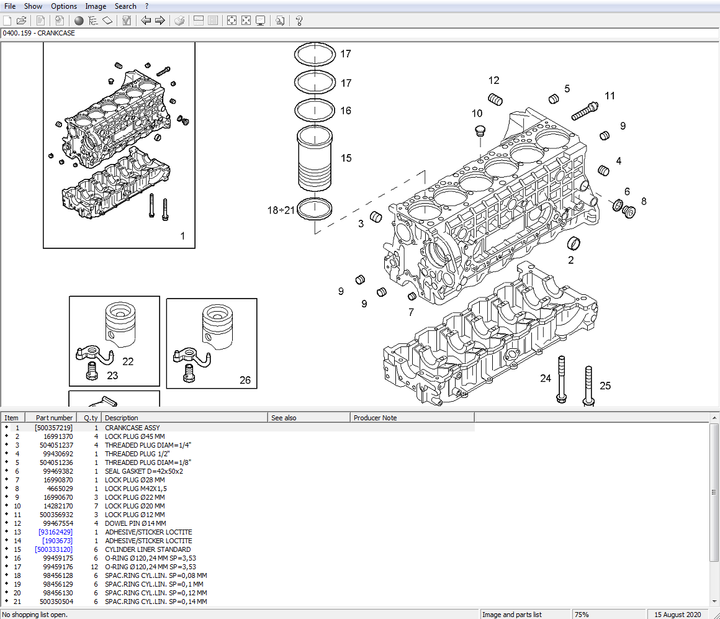Click callout 2 below the lock plug
The image size is (720, 619).
click(x=571, y=260)
